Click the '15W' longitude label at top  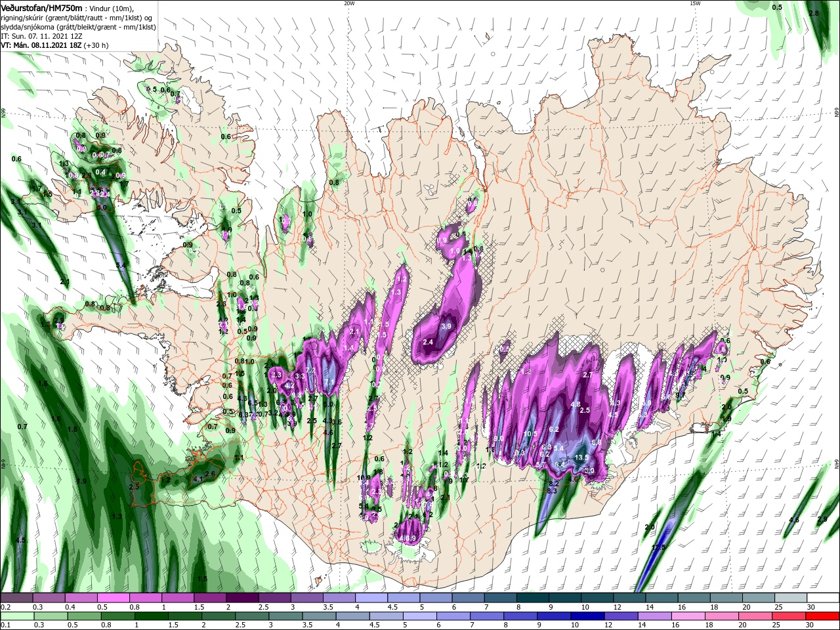tap(695, 3)
